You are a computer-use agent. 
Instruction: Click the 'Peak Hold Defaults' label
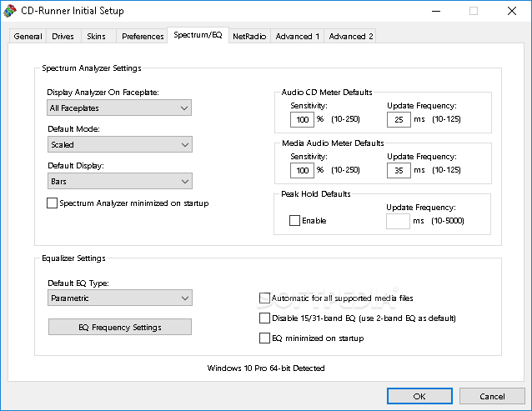point(316,194)
